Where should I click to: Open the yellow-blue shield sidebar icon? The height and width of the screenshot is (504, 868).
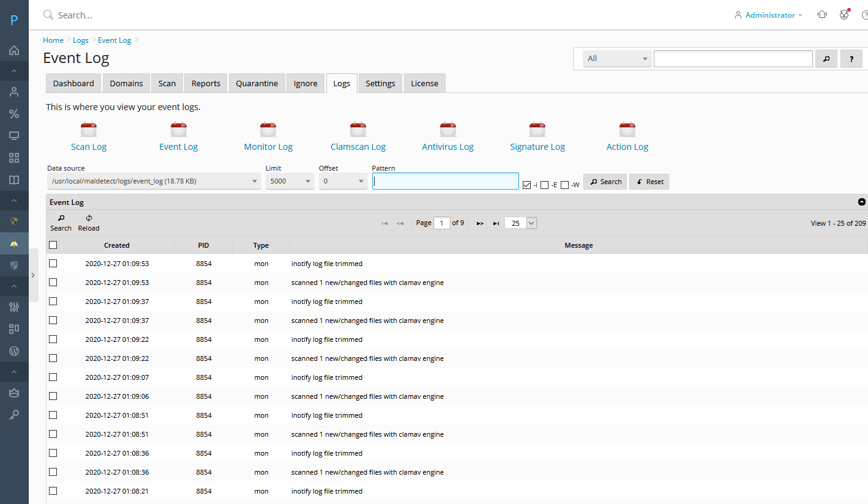[x=14, y=221]
